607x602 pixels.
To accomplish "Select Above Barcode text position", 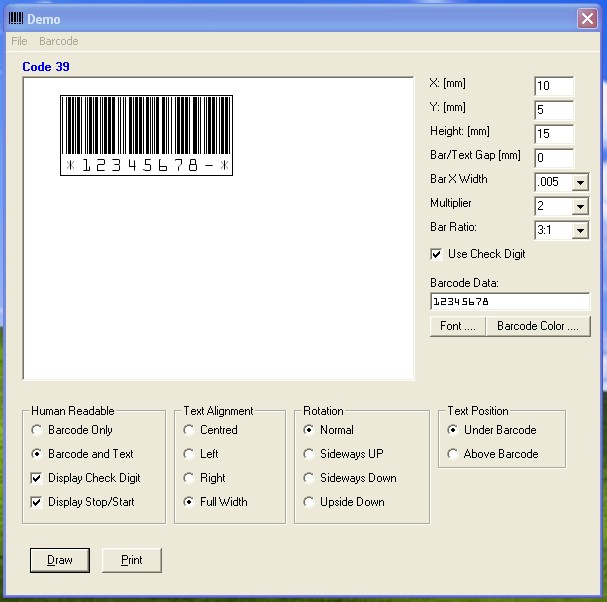I will tap(454, 454).
